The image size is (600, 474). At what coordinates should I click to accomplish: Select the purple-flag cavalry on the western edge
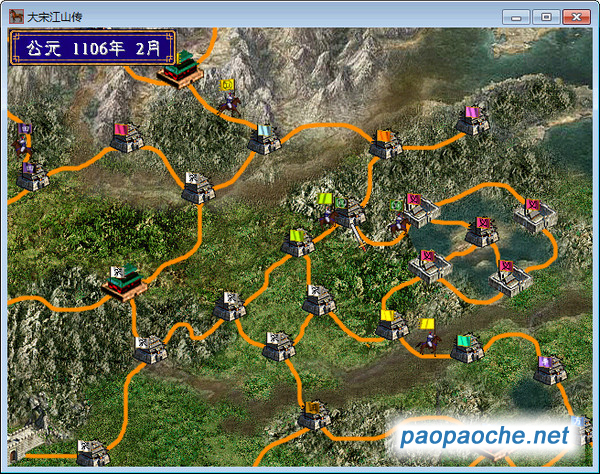click(x=22, y=140)
